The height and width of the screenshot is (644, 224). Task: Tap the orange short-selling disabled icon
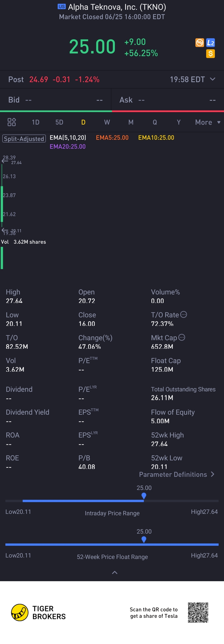[200, 43]
